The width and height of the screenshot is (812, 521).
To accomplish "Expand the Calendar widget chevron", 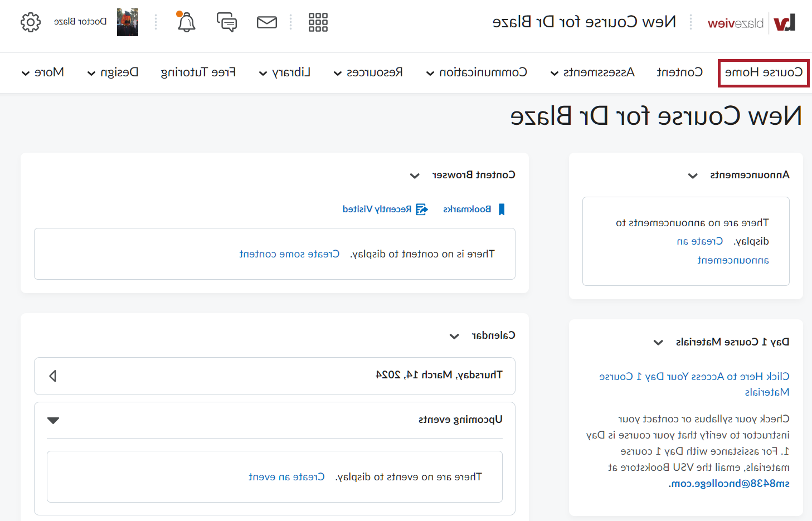I will pos(454,336).
